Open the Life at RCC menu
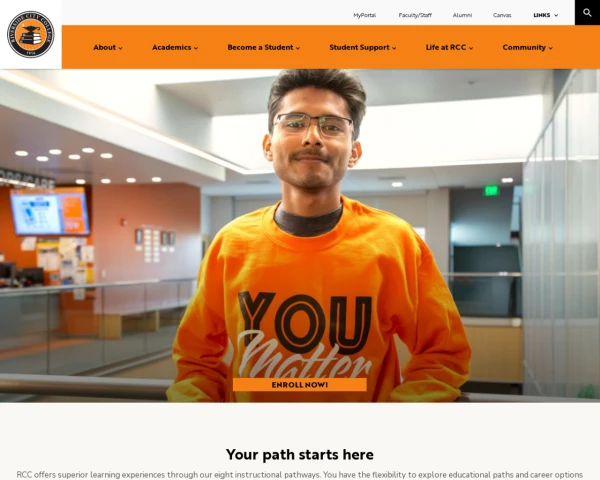 click(449, 47)
